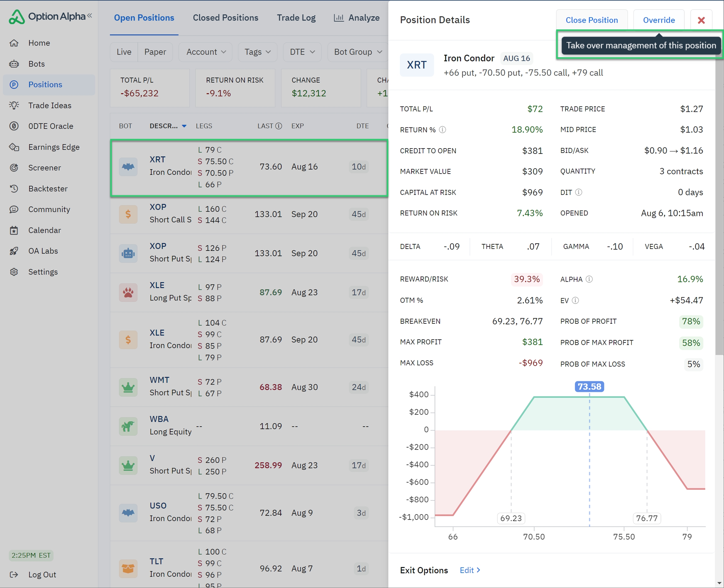The width and height of the screenshot is (724, 588).
Task: Click the XLE paw print bot icon
Action: [128, 292]
